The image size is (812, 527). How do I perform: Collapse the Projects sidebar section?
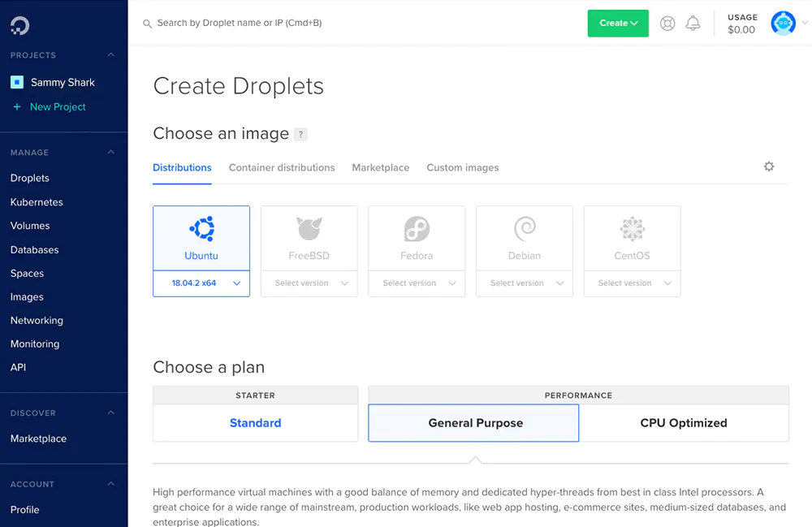tap(111, 55)
